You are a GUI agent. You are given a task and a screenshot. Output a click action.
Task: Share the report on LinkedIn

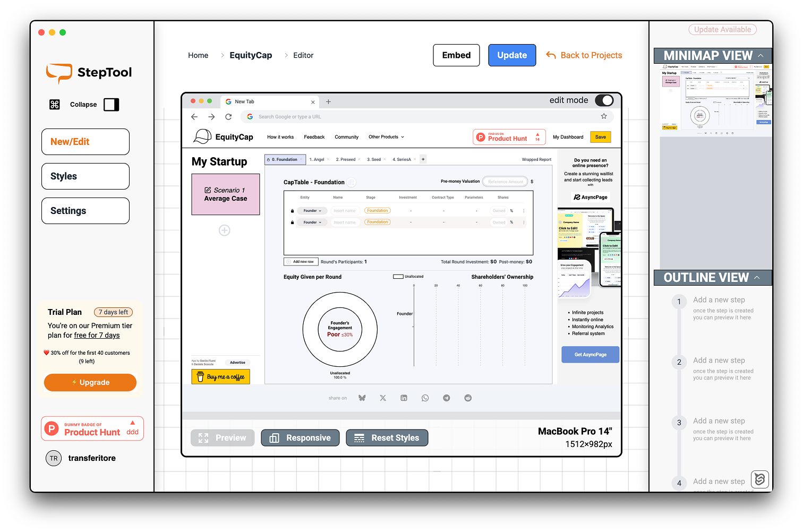point(404,398)
